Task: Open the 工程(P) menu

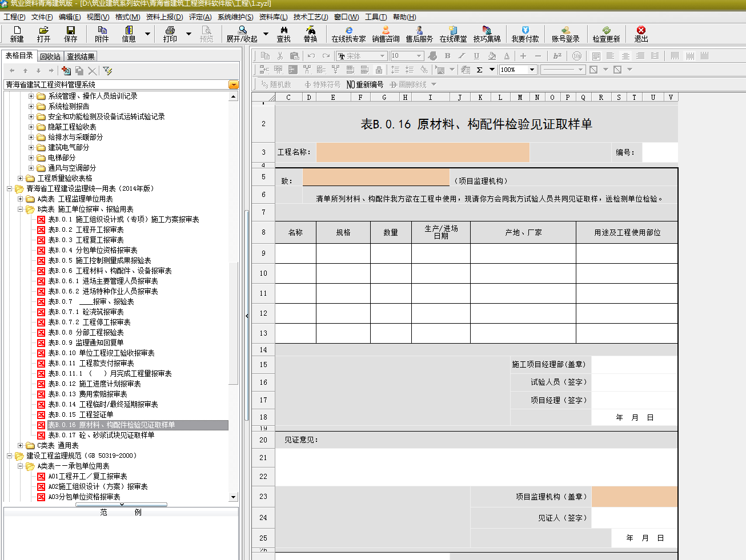Action: (x=14, y=17)
